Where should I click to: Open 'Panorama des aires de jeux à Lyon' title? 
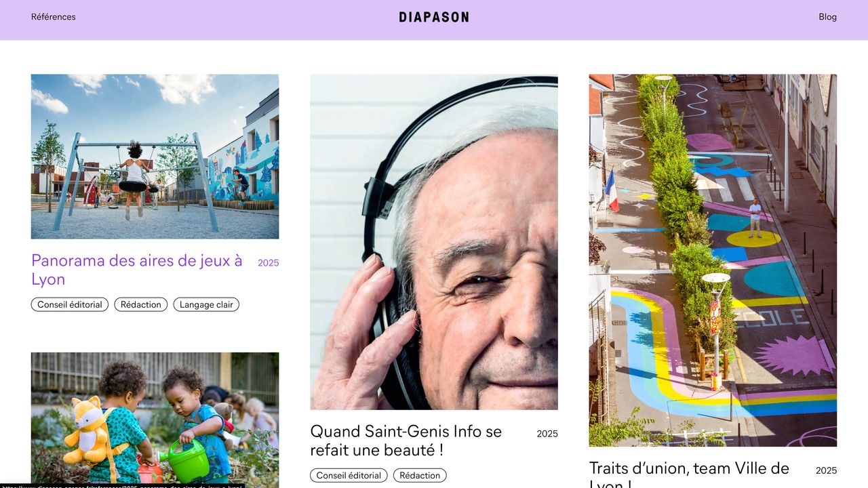[x=137, y=270]
